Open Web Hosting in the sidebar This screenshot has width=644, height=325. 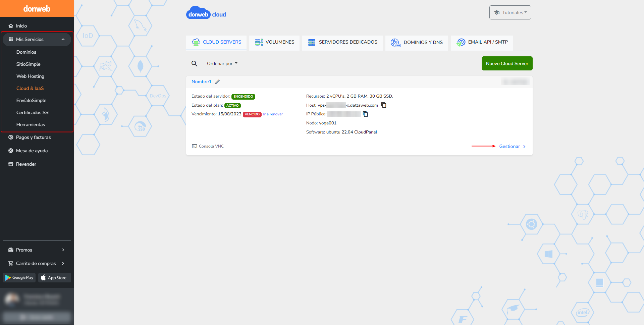(x=30, y=76)
